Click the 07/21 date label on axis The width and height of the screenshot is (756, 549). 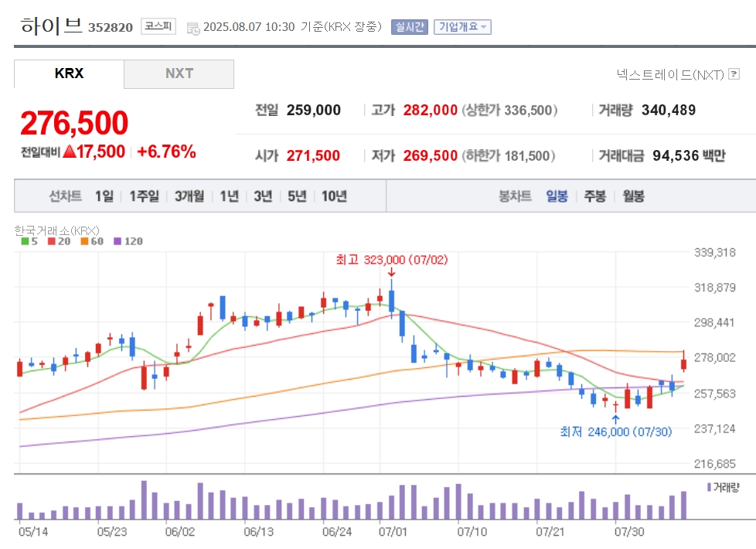coord(550,532)
